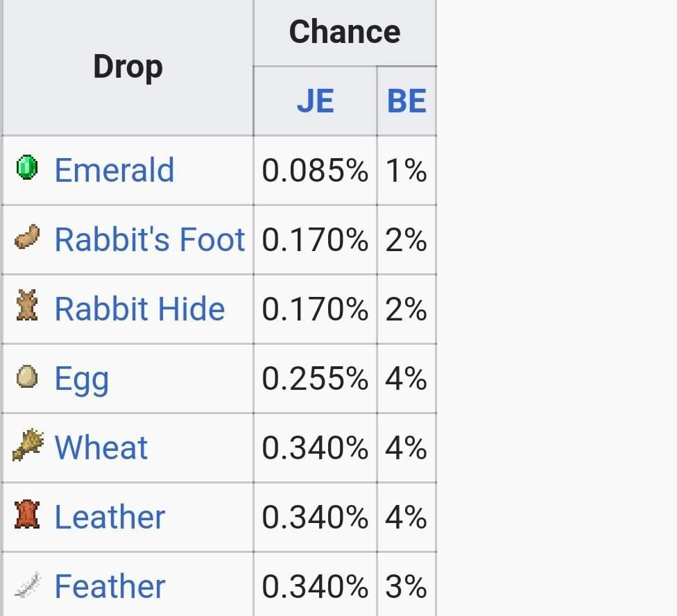Open the Rabbit's Foot link

tap(149, 239)
